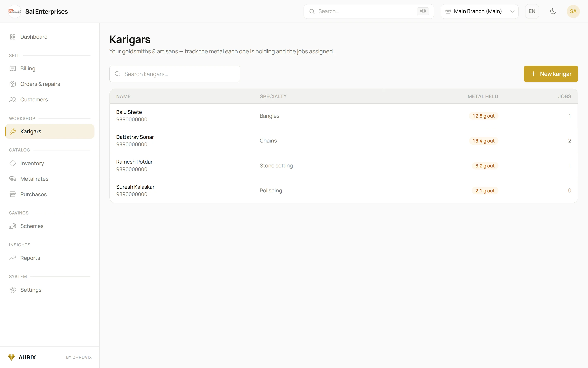Click the Schemes hand-coins icon
This screenshot has width=588, height=368.
coord(13,226)
